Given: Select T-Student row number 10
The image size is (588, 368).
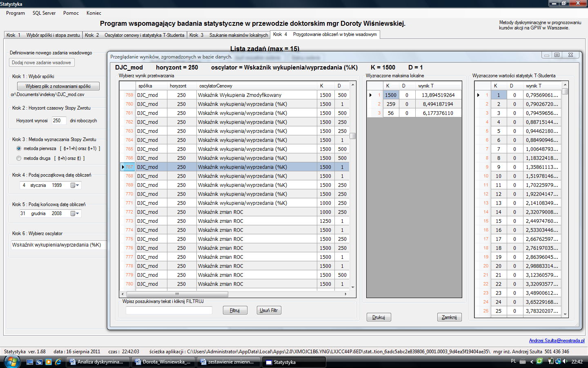Looking at the screenshot, I should [x=518, y=176].
